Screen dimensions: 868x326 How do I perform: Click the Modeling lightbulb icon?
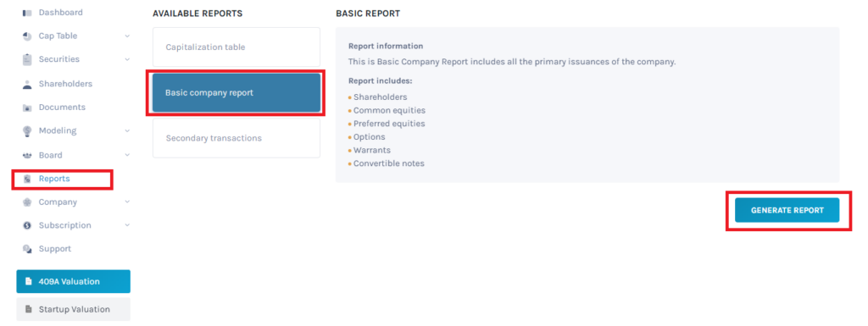tap(26, 131)
